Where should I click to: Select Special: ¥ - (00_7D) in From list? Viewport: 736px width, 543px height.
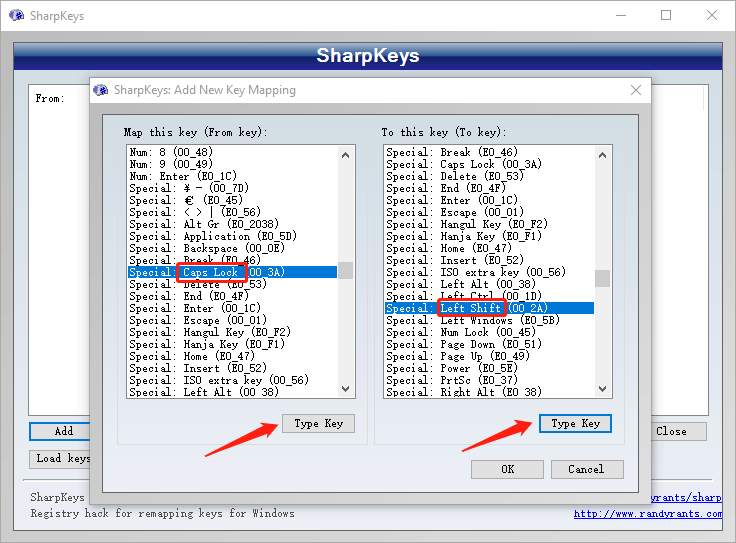click(232, 188)
